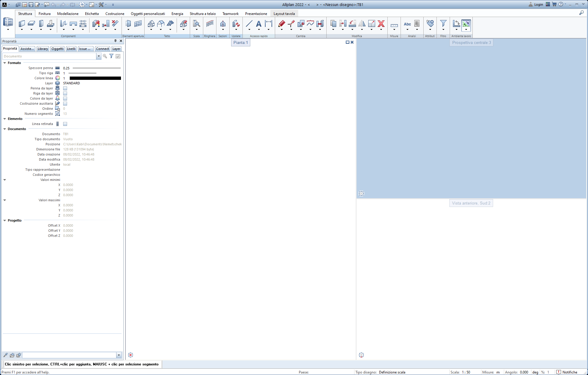
Task: Select the line drawing tool in Accesso rapido
Action: point(249,24)
